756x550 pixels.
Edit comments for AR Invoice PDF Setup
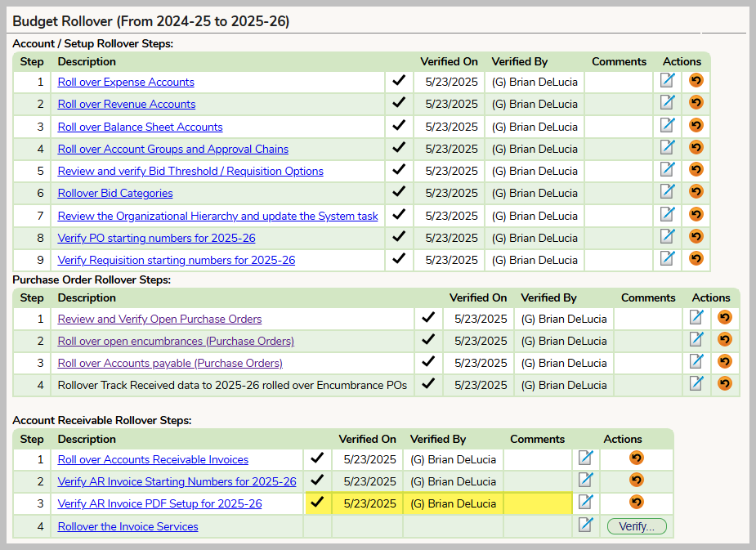coord(586,503)
